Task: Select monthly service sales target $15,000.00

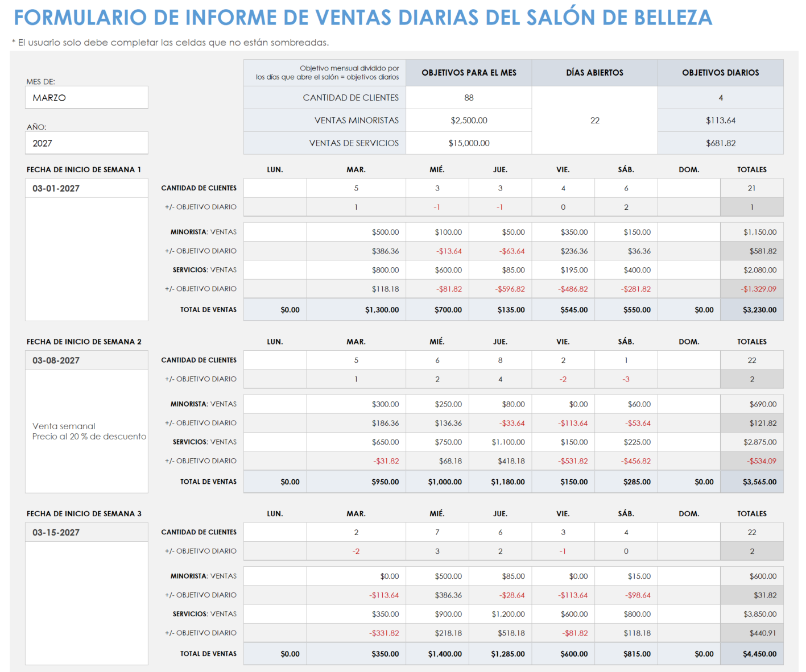Action: coord(469,143)
